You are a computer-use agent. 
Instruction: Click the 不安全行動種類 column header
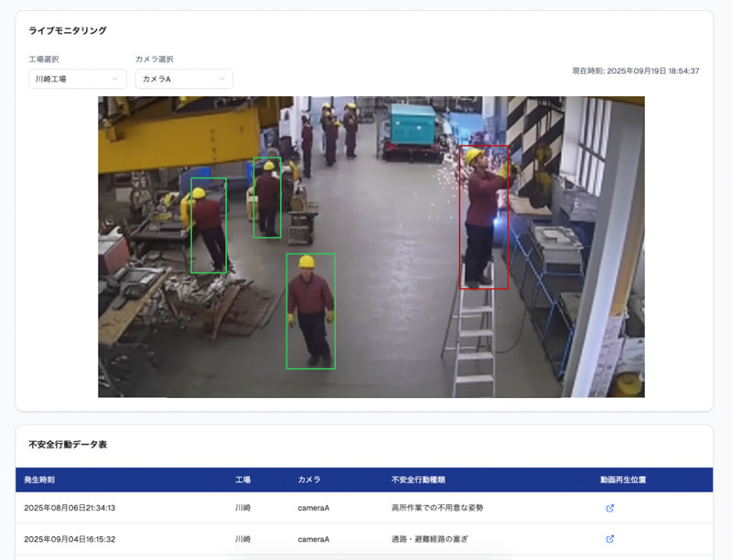point(418,479)
